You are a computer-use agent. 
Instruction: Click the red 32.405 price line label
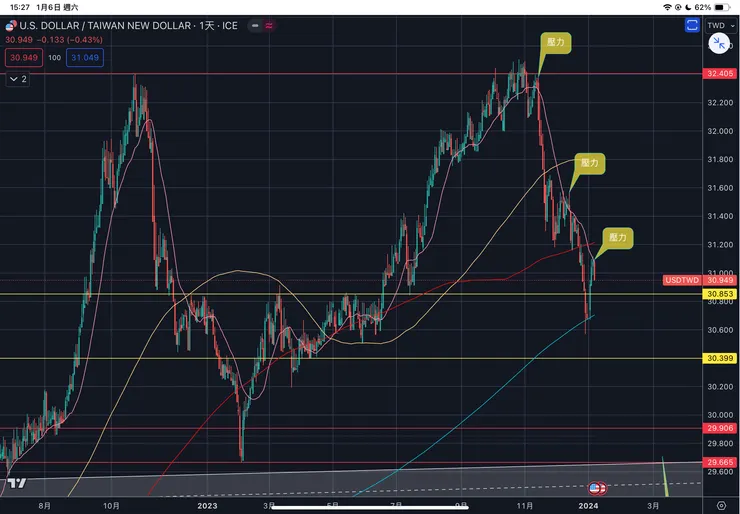tap(720, 74)
